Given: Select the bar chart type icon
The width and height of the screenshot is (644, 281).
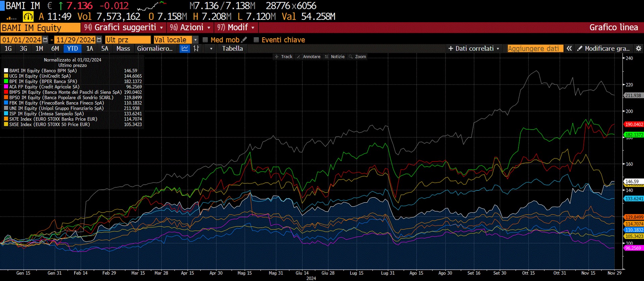Looking at the screenshot, I should [x=196, y=48].
